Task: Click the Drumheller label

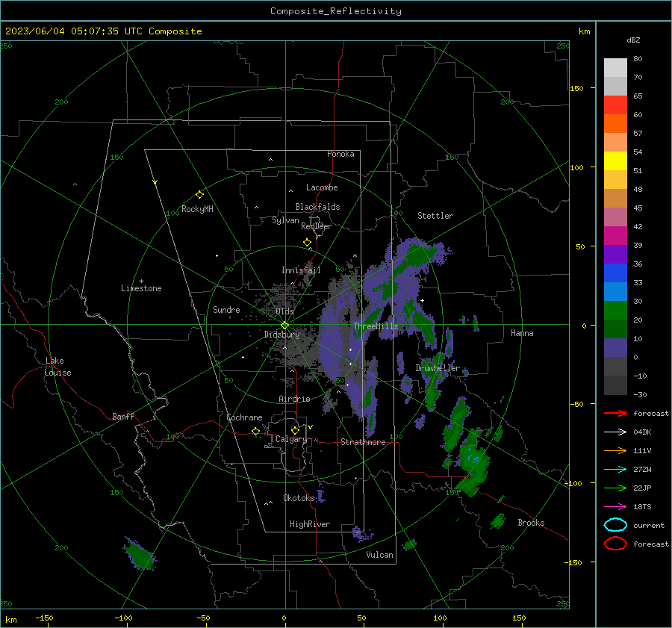Action: [438, 368]
